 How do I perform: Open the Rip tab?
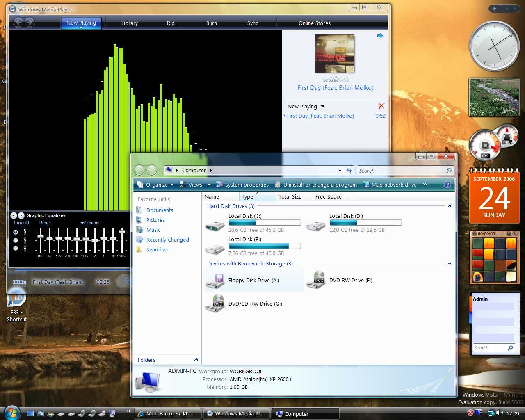coord(171,23)
